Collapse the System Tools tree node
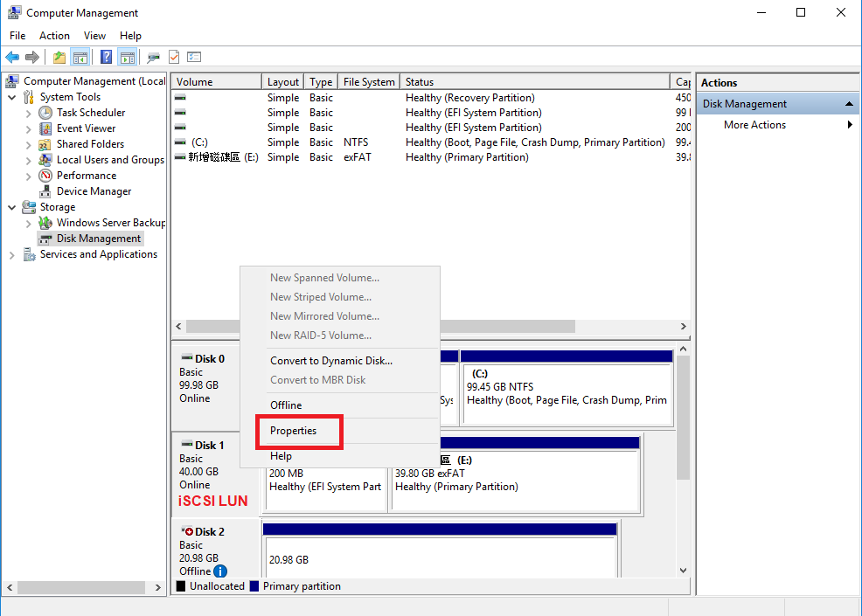862x616 pixels. coord(12,97)
